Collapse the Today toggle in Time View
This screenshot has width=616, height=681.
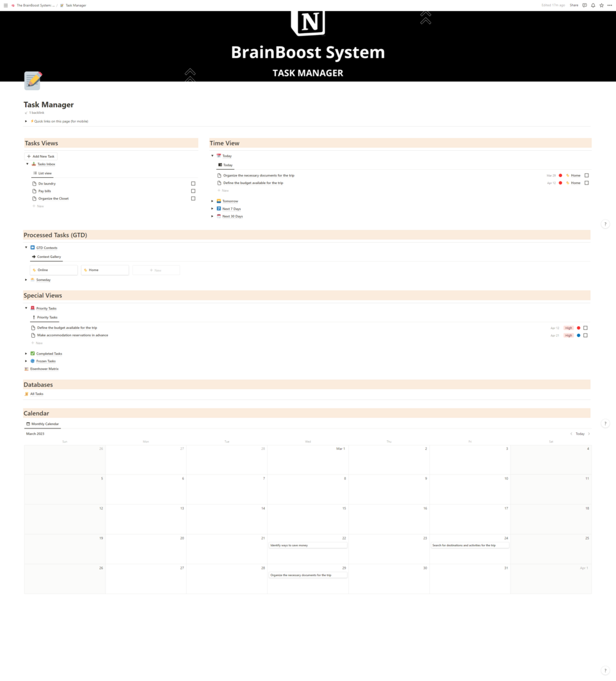point(213,156)
